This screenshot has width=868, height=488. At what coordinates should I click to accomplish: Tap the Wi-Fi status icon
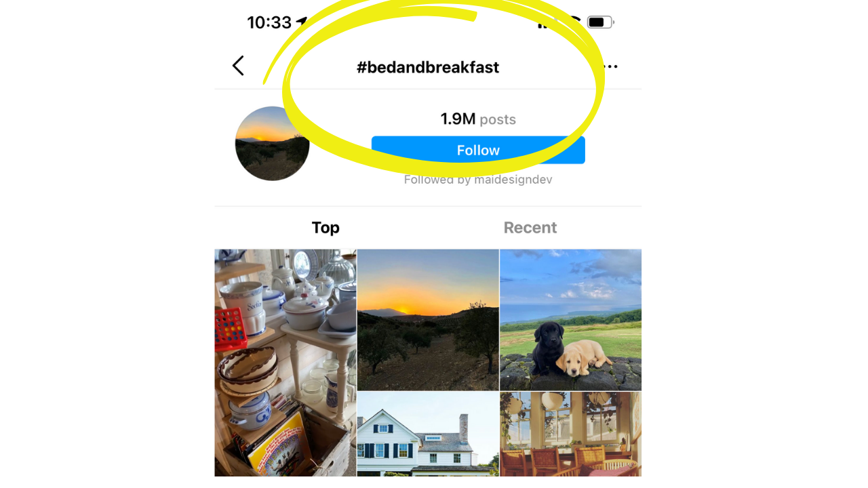574,22
